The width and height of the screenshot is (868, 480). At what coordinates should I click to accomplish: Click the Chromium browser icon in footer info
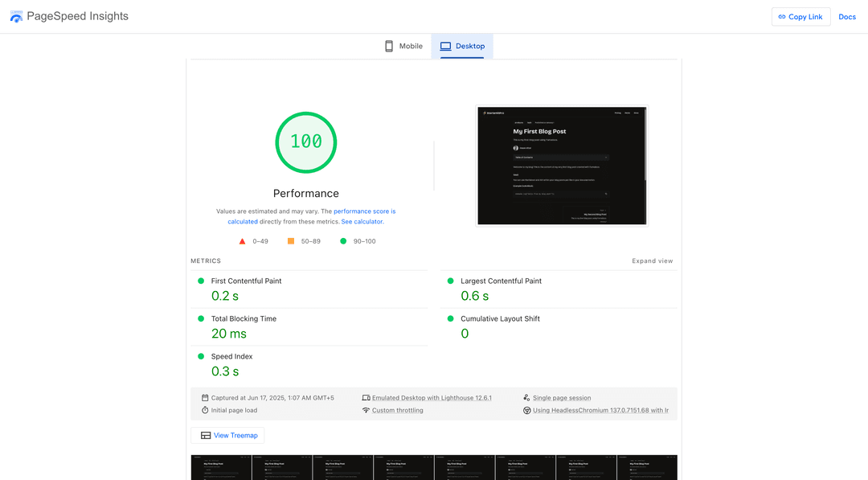tap(527, 410)
